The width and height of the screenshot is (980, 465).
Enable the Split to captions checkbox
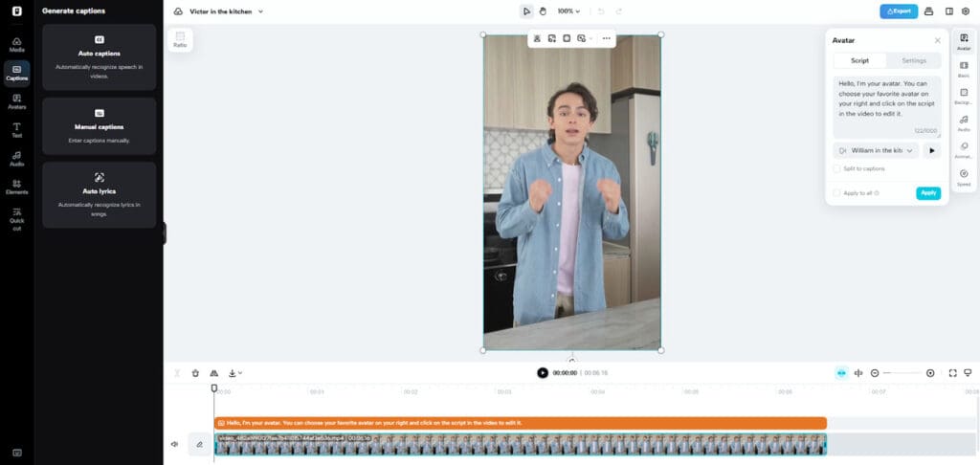point(836,168)
